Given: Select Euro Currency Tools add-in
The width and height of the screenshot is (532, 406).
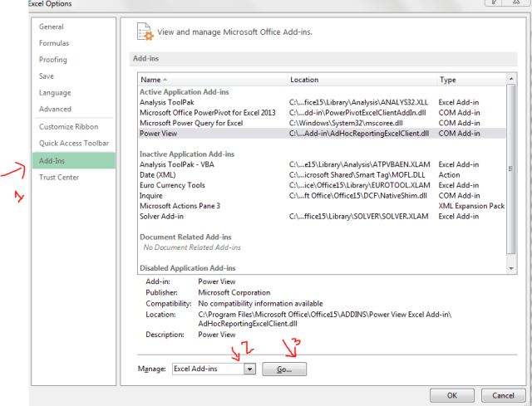Looking at the screenshot, I should (322, 185).
